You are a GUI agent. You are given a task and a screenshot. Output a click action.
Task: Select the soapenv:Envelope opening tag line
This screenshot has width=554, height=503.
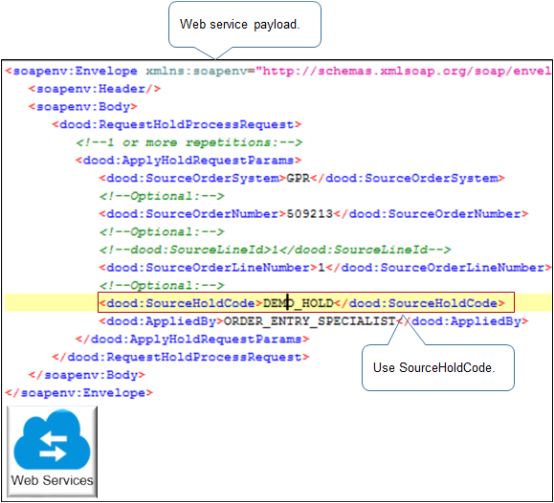tap(278, 71)
